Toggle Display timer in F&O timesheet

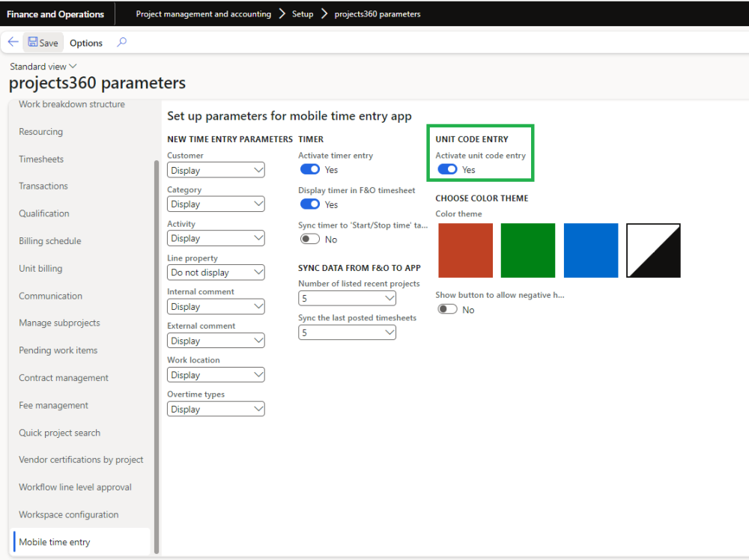pyautogui.click(x=310, y=204)
